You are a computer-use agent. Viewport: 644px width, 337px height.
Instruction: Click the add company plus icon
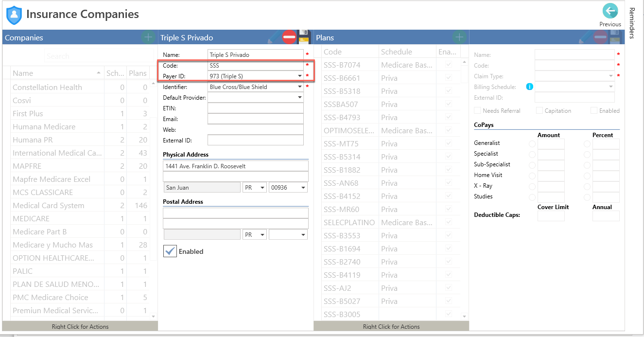(x=148, y=37)
